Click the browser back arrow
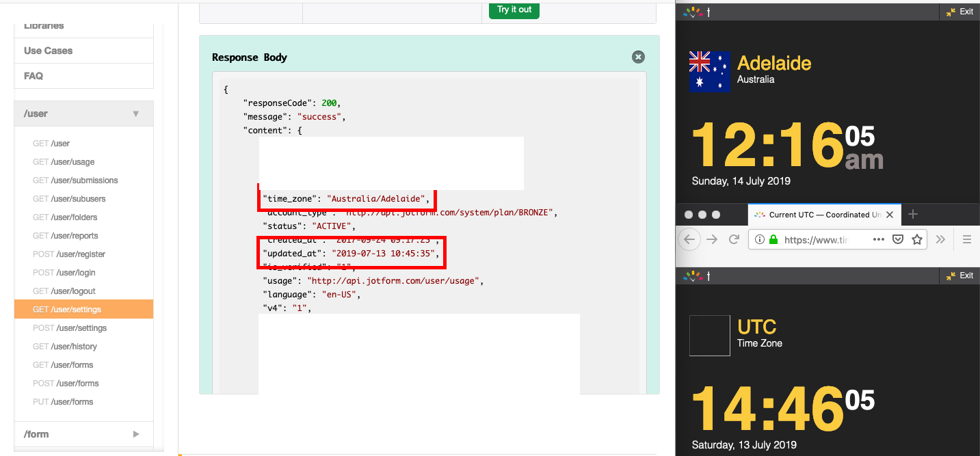This screenshot has width=980, height=456. pyautogui.click(x=689, y=239)
